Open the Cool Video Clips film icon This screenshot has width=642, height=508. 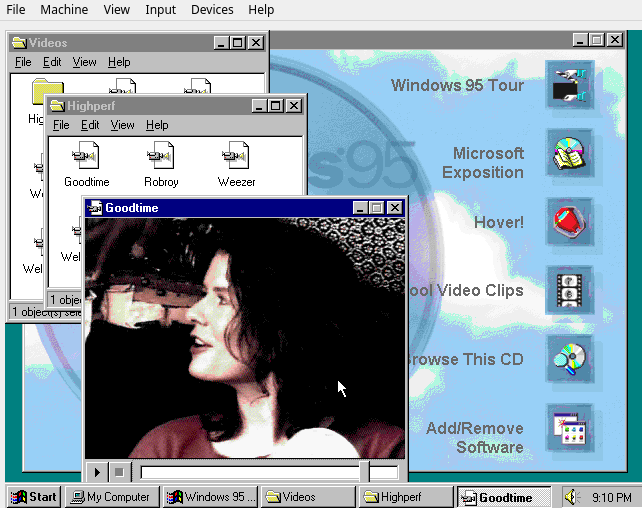pos(570,291)
